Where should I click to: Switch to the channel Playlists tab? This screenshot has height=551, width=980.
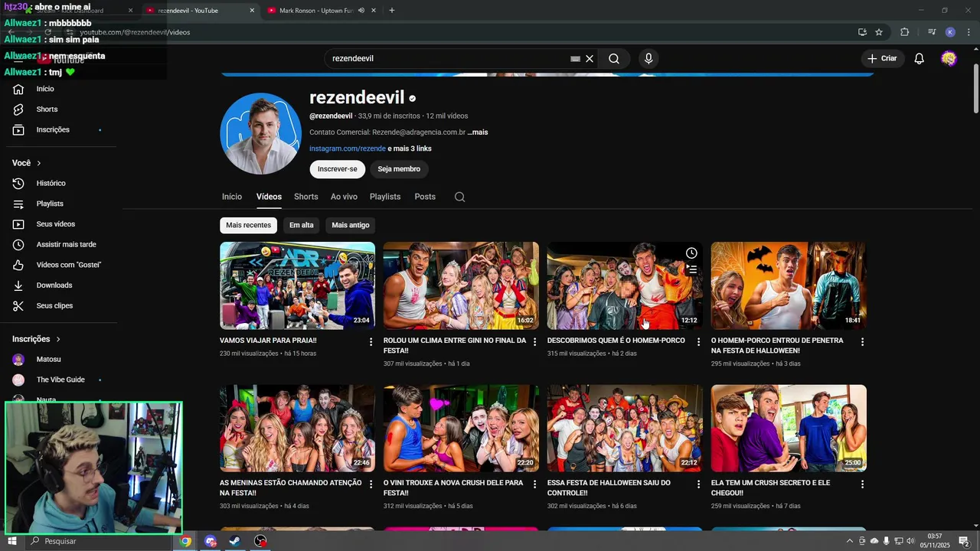385,197
